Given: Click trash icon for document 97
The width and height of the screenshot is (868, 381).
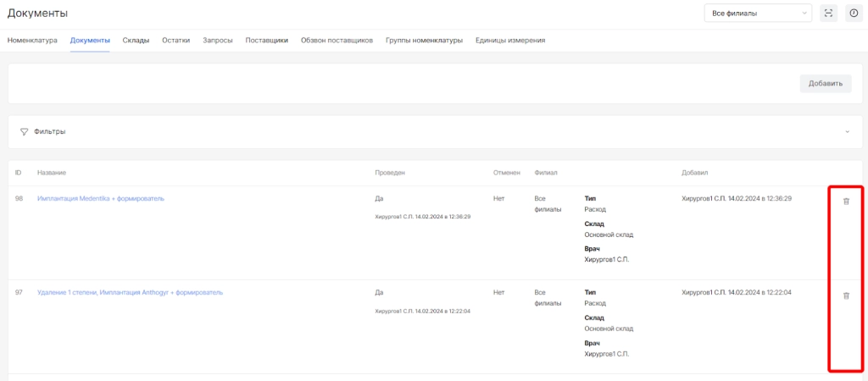Looking at the screenshot, I should (846, 295).
